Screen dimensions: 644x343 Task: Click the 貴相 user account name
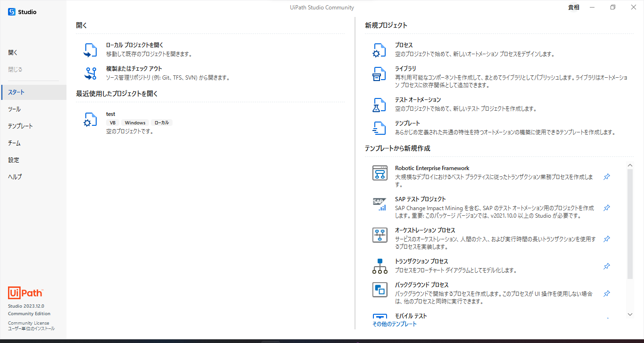574,8
